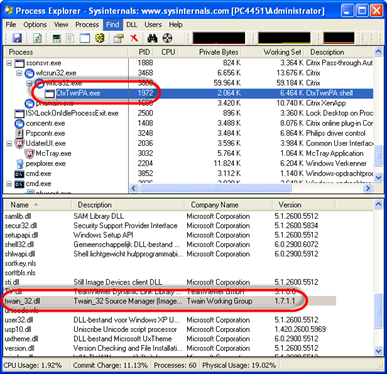The height and width of the screenshot is (374, 387).
Task: Open the DLL menu
Action: (x=131, y=25)
